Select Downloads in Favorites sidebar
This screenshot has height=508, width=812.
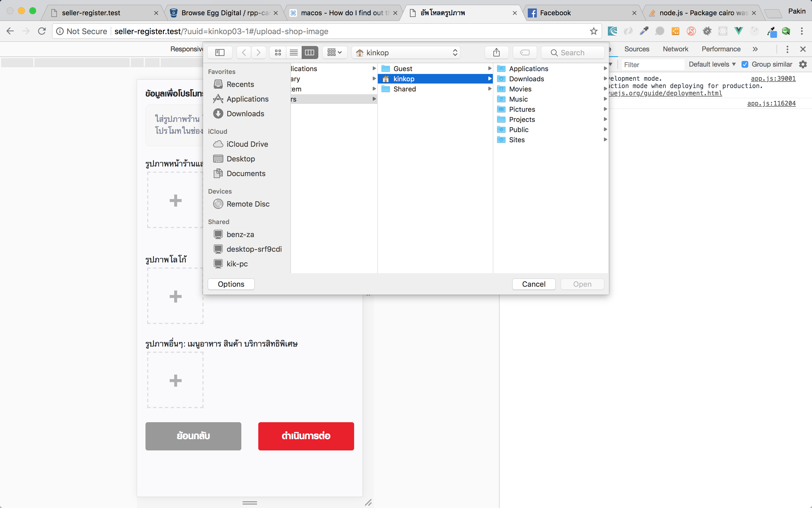(245, 113)
